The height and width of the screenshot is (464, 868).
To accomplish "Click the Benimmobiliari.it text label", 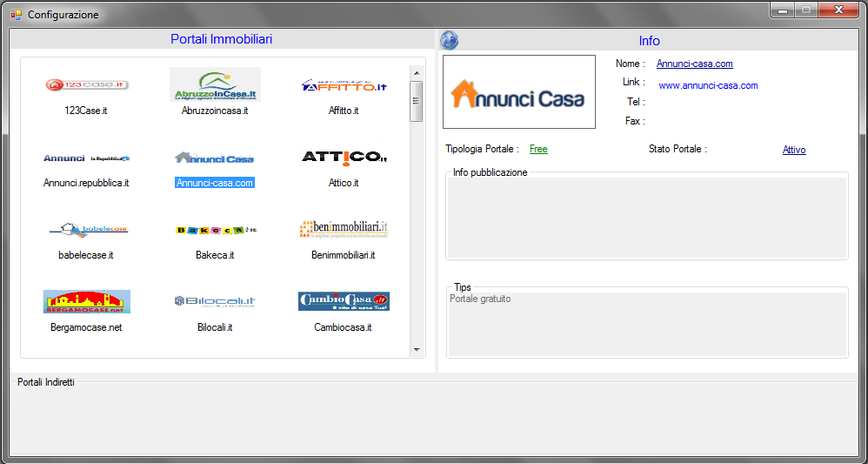I will pos(344,255).
